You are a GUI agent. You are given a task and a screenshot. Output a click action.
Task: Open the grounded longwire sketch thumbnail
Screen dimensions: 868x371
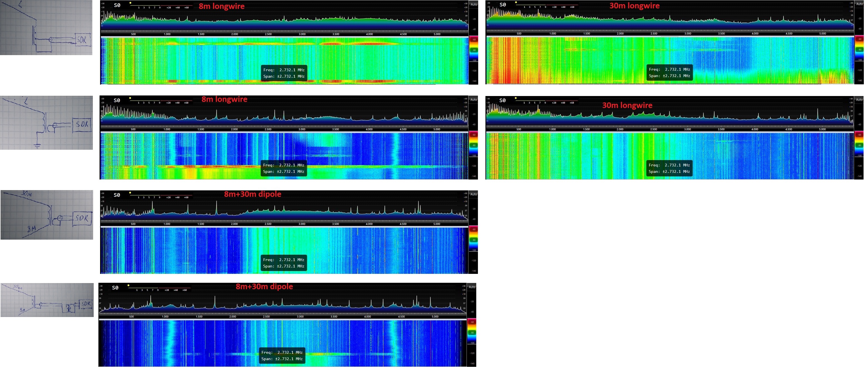46,123
